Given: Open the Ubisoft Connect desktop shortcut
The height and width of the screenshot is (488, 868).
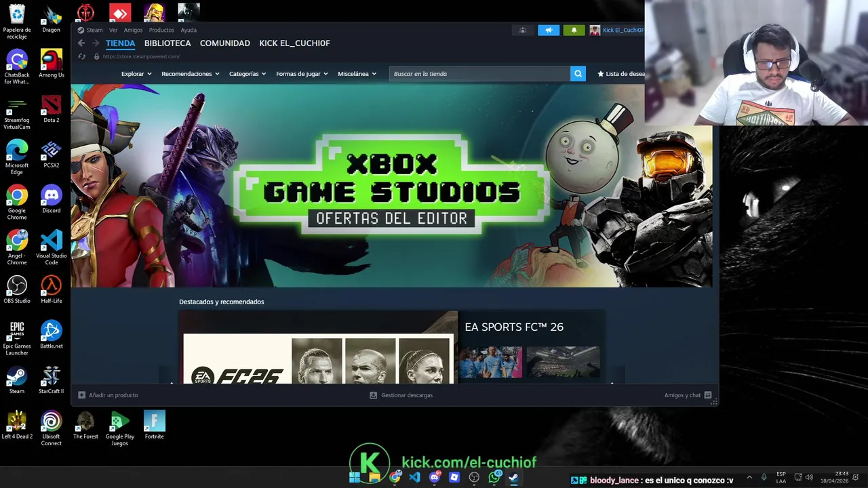Looking at the screenshot, I should tap(51, 429).
